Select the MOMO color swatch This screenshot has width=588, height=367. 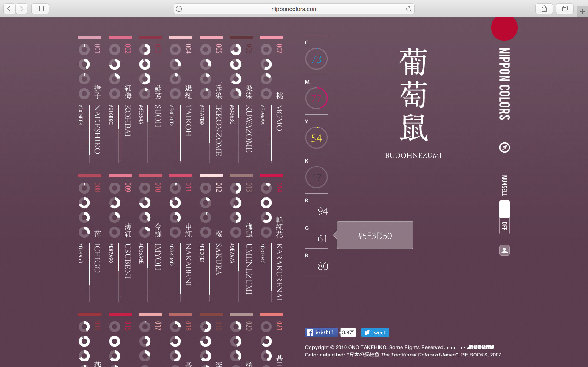(x=271, y=37)
